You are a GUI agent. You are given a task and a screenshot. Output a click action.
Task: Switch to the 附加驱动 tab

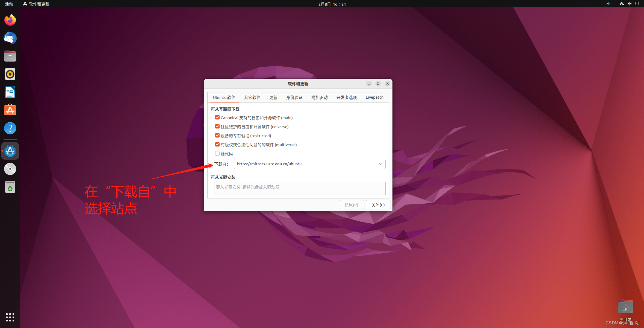click(319, 98)
